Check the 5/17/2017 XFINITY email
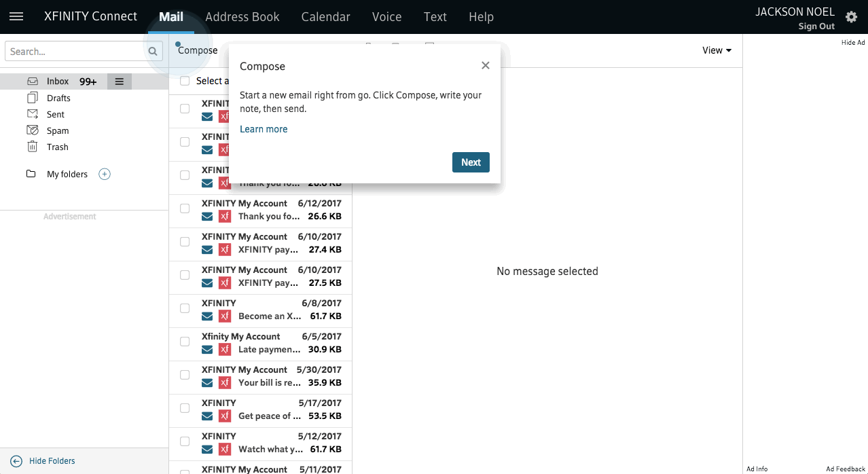The height and width of the screenshot is (474, 868). [x=185, y=408]
